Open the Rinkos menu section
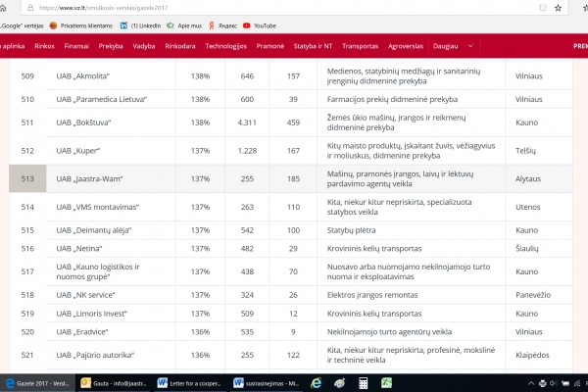The width and height of the screenshot is (588, 392). [44, 46]
